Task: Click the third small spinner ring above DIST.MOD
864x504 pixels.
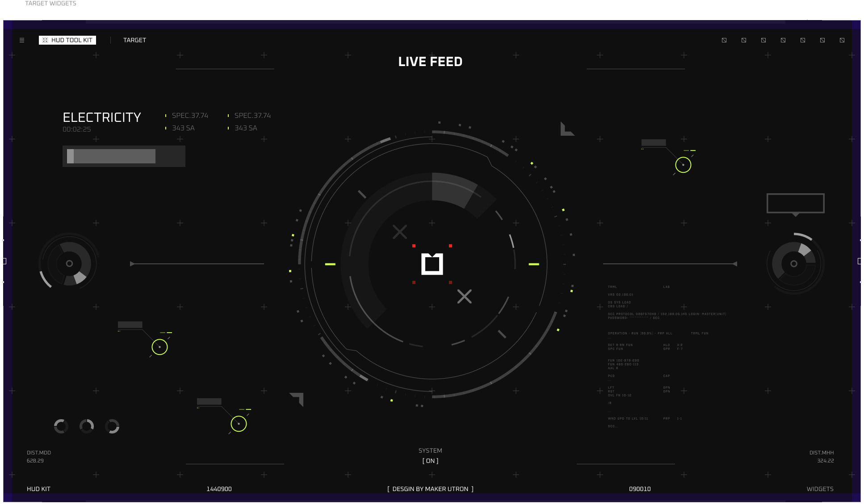Action: point(112,426)
